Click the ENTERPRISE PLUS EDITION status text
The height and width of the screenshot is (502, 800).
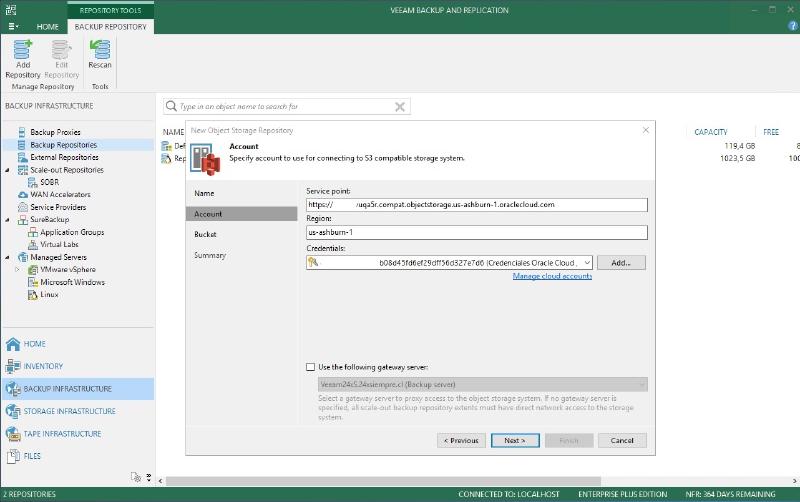pyautogui.click(x=622, y=494)
